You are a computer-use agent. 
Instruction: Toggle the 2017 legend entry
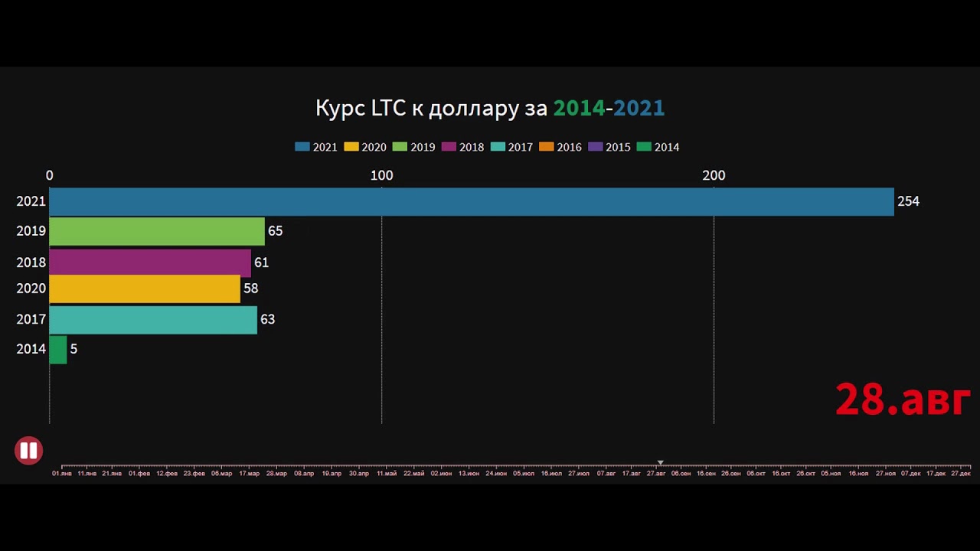coord(511,147)
